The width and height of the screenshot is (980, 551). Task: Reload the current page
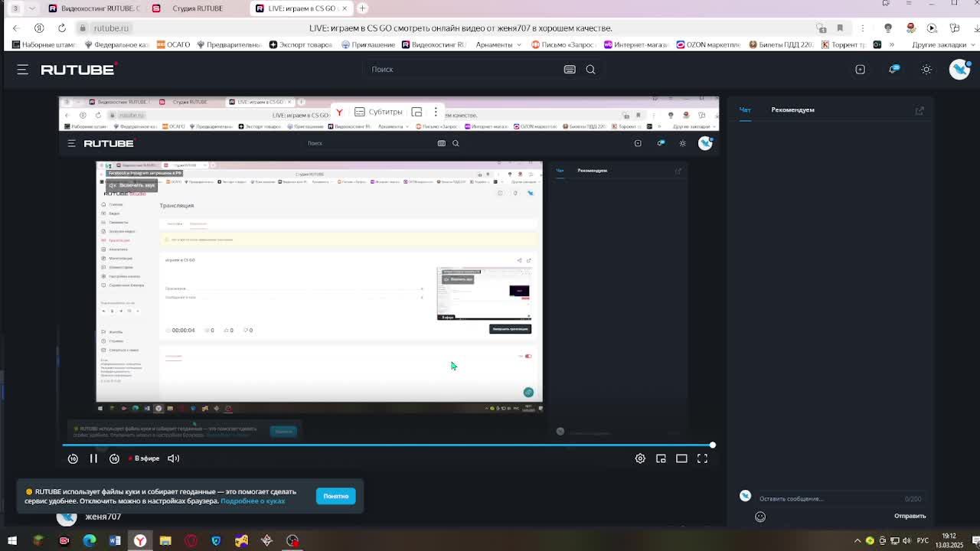(62, 28)
